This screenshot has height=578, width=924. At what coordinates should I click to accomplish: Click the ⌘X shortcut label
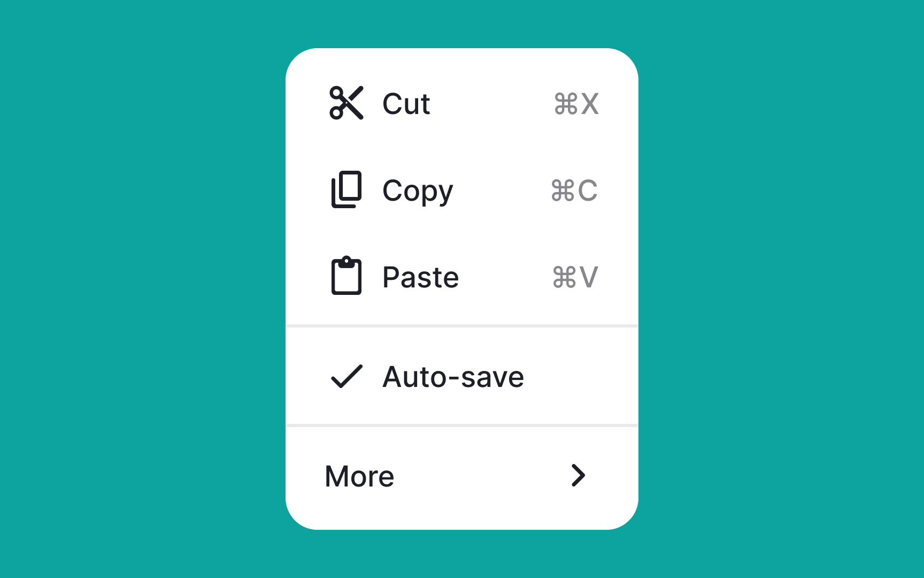[576, 104]
